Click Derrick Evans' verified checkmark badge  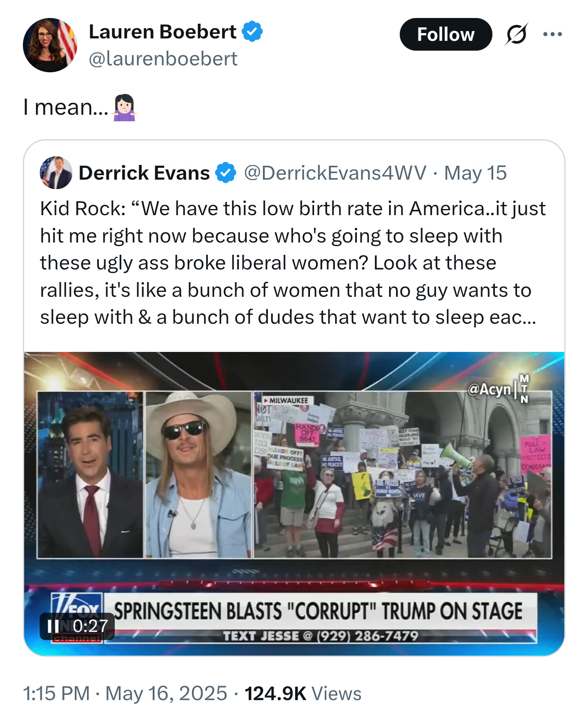226,173
